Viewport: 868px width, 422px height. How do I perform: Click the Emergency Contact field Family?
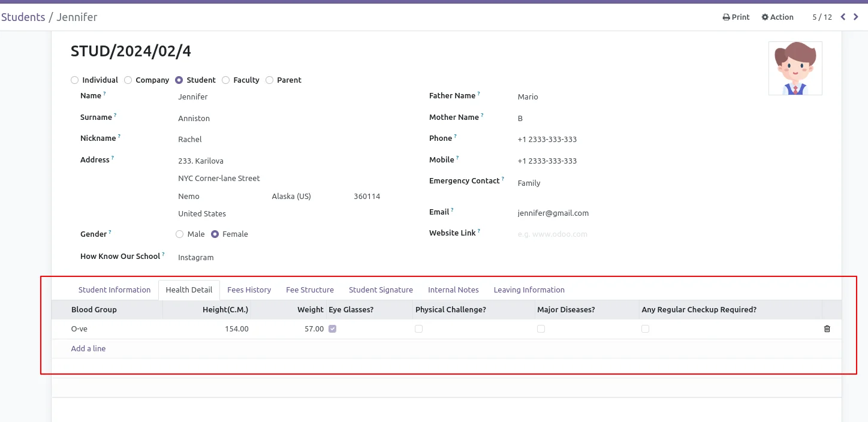point(529,183)
